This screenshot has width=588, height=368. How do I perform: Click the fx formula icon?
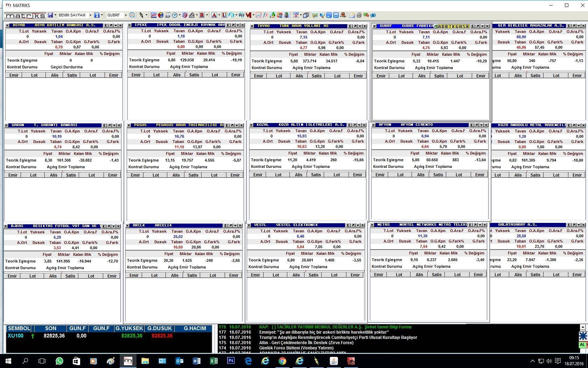coord(266,15)
